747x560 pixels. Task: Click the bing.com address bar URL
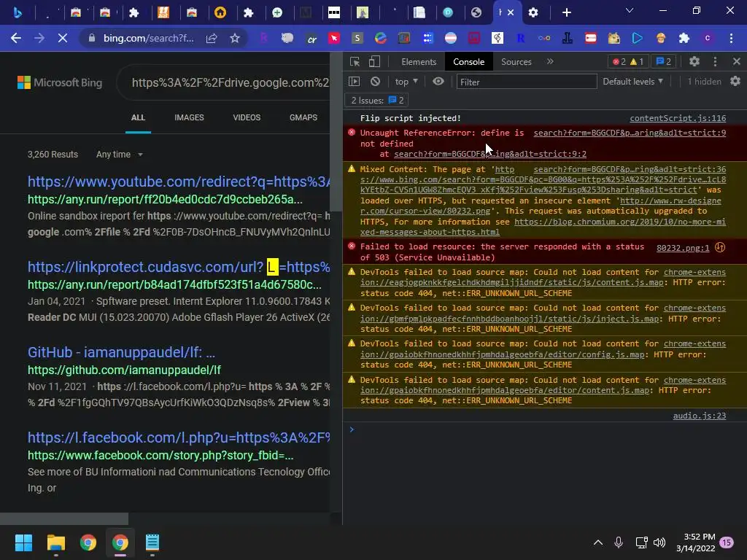(x=149, y=38)
